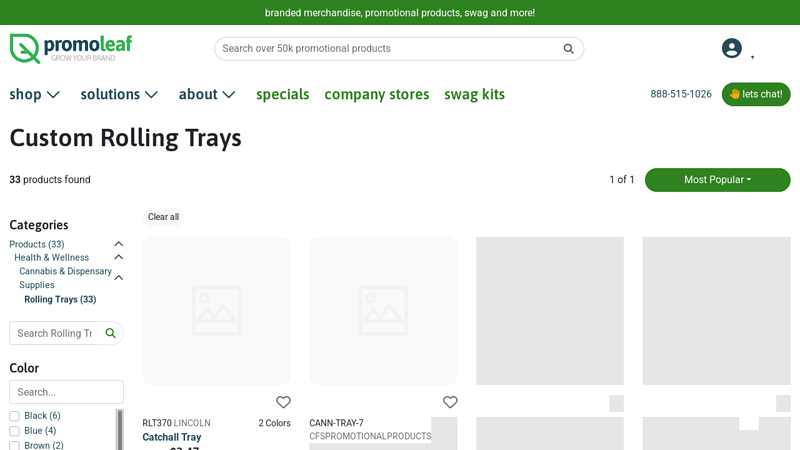Check the Black color filter
Image resolution: width=800 pixels, height=450 pixels.
pyautogui.click(x=15, y=416)
